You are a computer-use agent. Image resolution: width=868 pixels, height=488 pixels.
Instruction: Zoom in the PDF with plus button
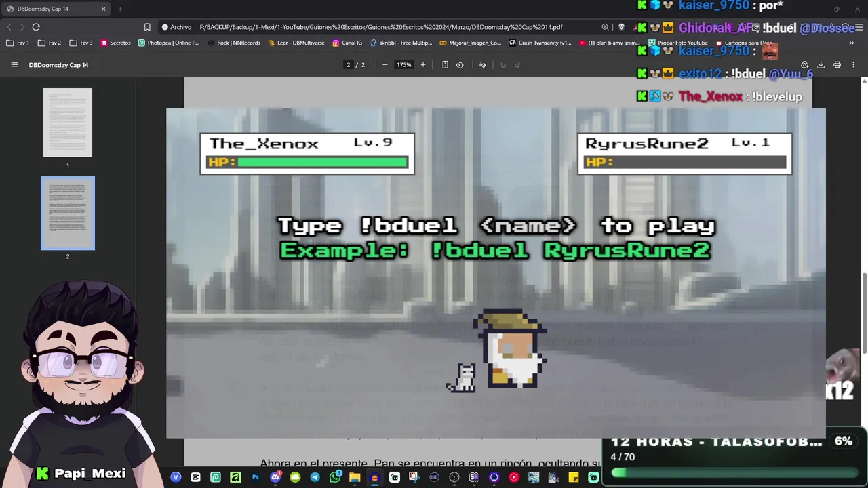tap(423, 65)
